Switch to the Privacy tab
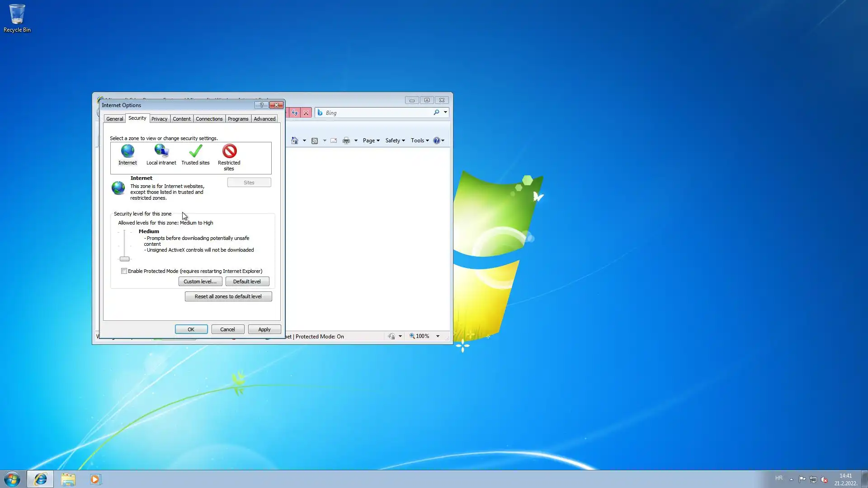This screenshot has height=488, width=868. [x=159, y=119]
